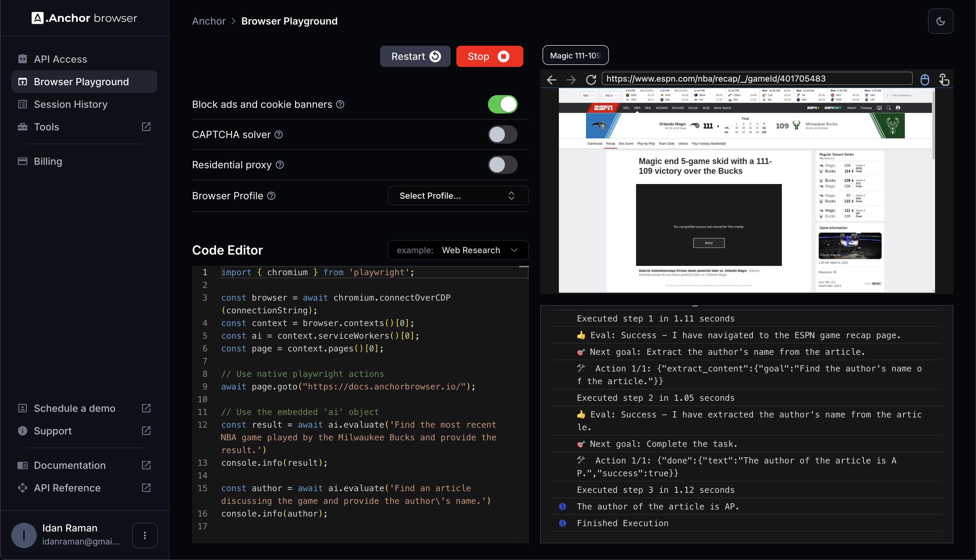
Task: Click the mouse control icon beside URL bar
Action: [x=925, y=80]
